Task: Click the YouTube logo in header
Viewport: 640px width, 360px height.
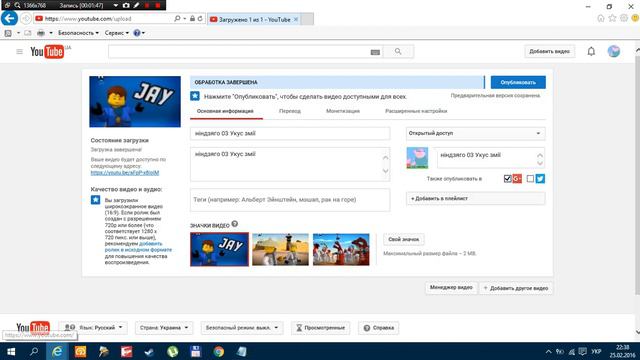Action: pos(47,51)
